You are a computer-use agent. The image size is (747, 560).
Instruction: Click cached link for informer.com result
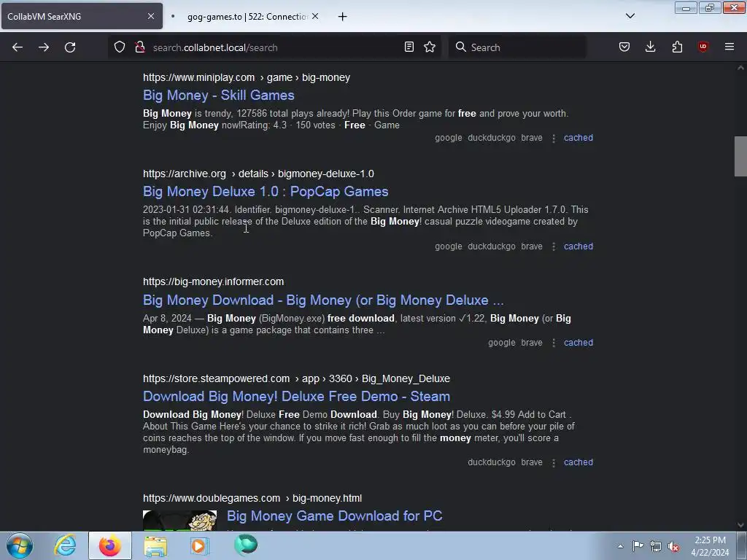pyautogui.click(x=578, y=343)
